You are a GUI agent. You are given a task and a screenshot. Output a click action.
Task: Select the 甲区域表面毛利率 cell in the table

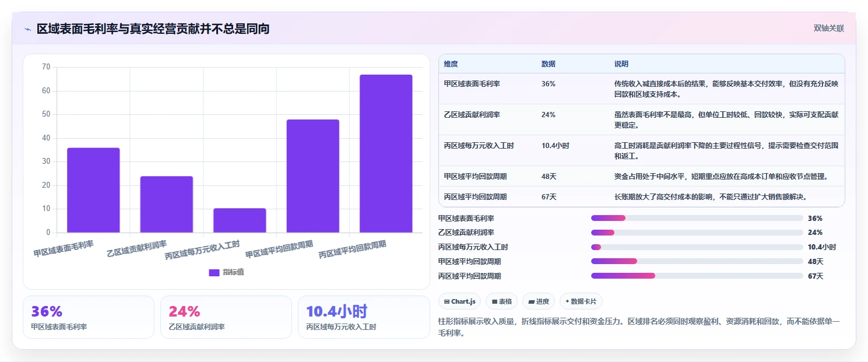(472, 84)
